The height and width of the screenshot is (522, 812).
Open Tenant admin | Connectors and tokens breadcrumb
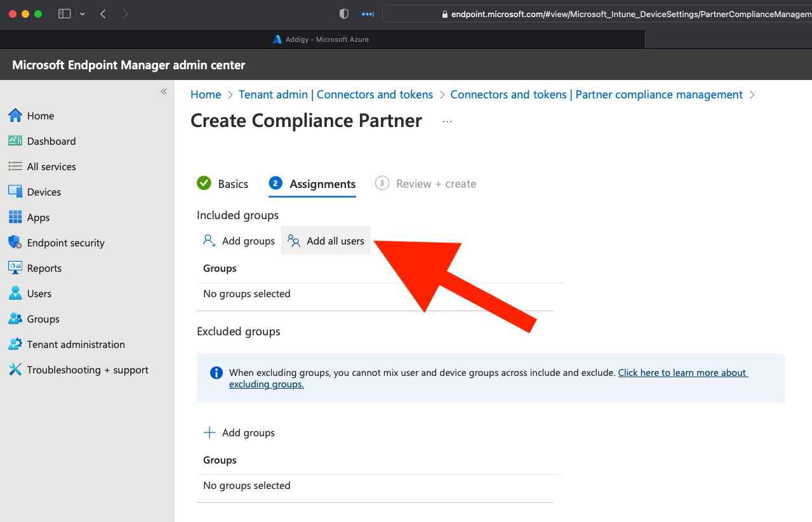pyautogui.click(x=336, y=95)
